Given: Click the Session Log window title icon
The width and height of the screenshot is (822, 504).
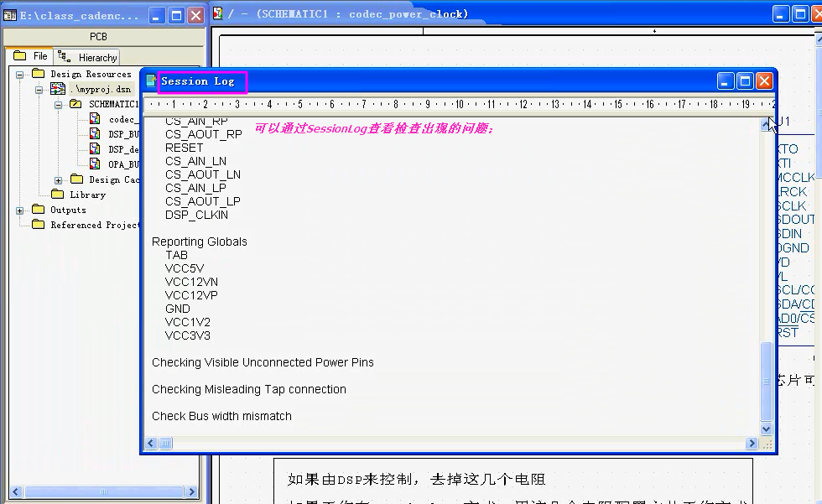Looking at the screenshot, I should point(151,81).
